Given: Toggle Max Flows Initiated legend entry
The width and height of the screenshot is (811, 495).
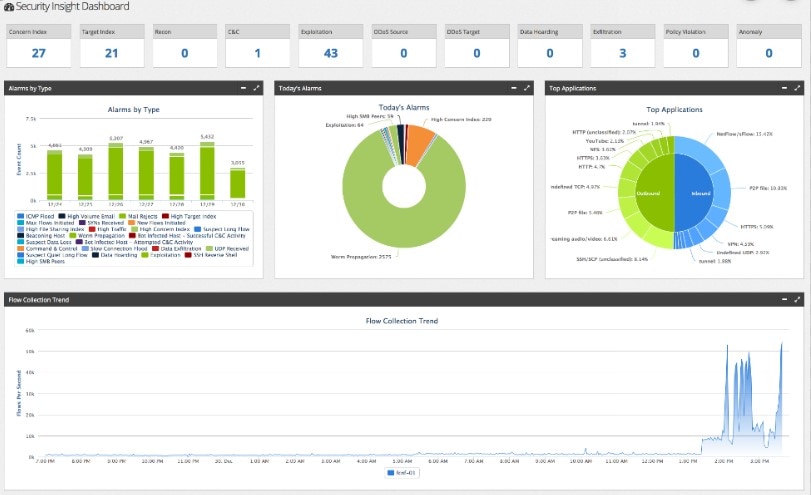Looking at the screenshot, I should (46, 223).
